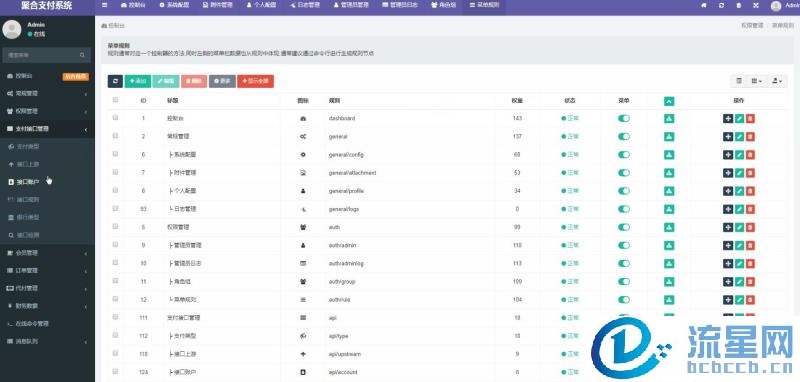This screenshot has width=800, height=382.
Task: Click the fullscreen icon in the top bar
Action: click(x=756, y=6)
